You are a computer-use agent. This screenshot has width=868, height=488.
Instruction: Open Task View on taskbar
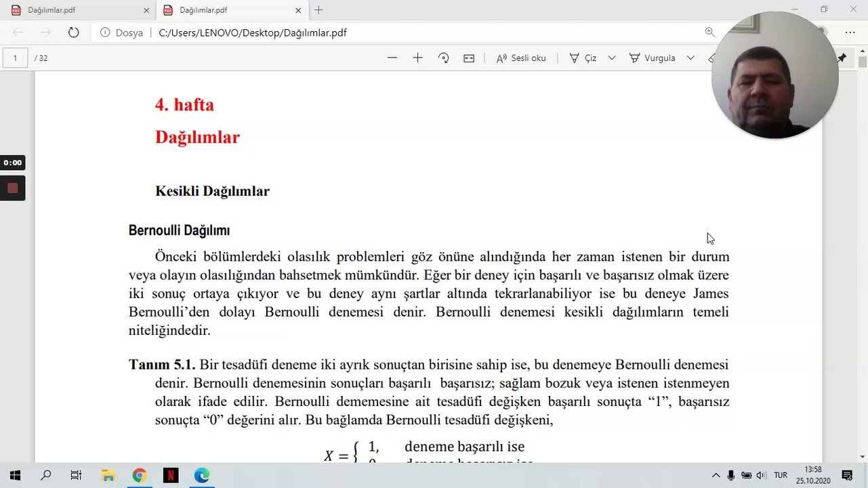[76, 476]
